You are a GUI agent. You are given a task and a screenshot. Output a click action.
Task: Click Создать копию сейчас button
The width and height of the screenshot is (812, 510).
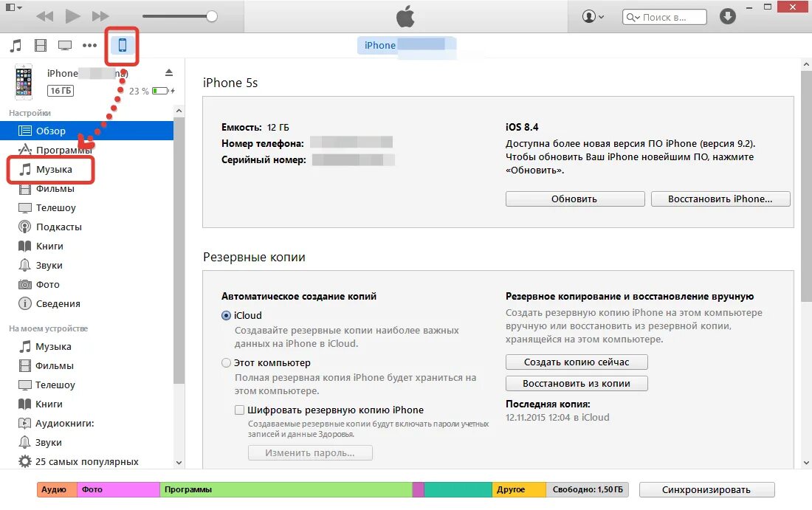pyautogui.click(x=577, y=362)
